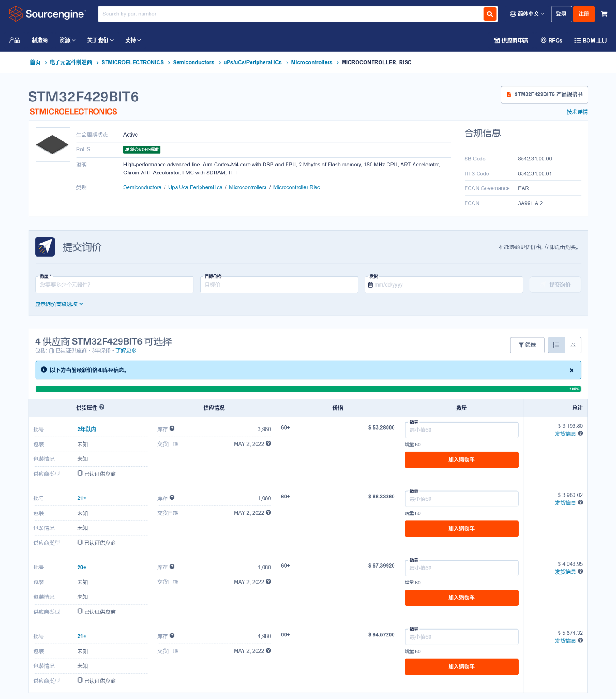The height and width of the screenshot is (699, 616).
Task: Click the 100% green progress bar
Action: point(308,389)
